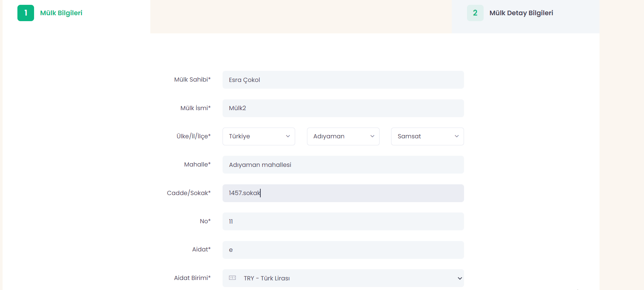Screen dimensions: 644x290
Task: Click the Cadde/Sokak label text
Action: tap(188, 193)
